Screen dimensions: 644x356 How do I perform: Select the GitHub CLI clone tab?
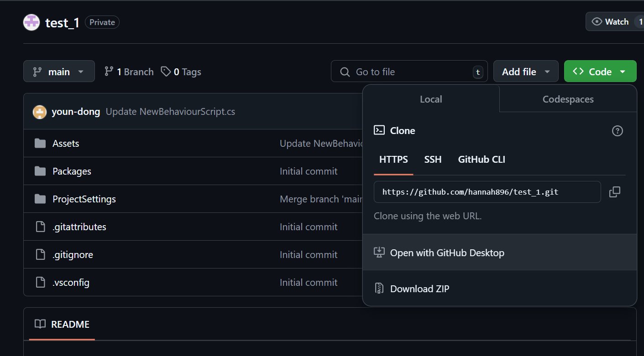[x=482, y=160]
